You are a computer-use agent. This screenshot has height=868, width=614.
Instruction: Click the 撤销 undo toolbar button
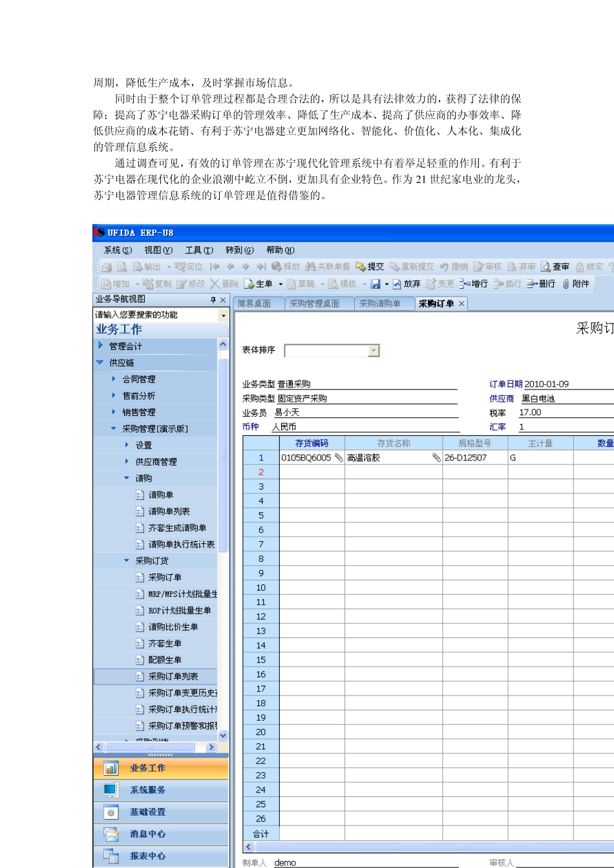[x=454, y=267]
